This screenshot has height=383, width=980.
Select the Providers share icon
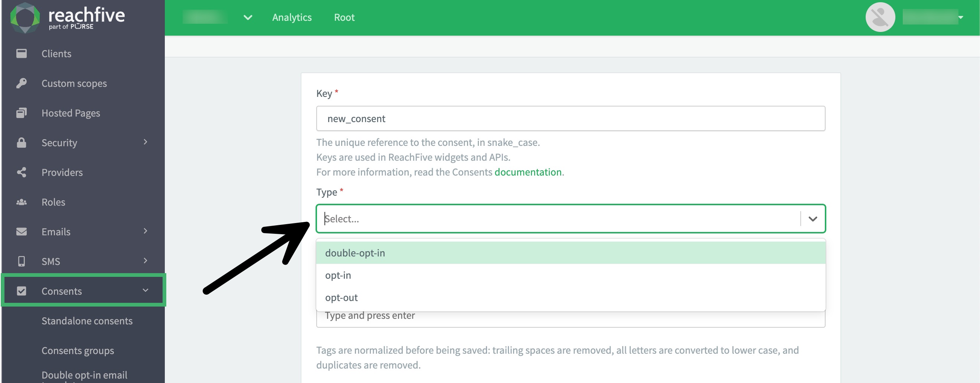coord(21,172)
